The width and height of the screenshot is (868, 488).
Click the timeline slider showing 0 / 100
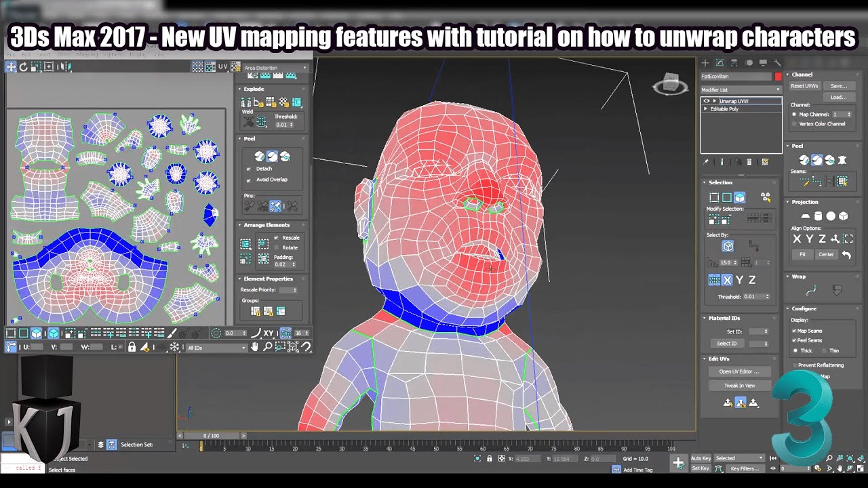click(x=212, y=436)
